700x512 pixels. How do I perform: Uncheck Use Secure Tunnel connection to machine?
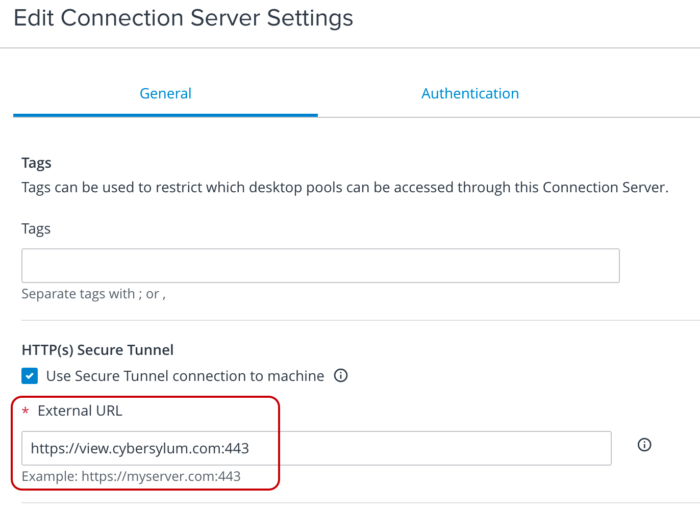pos(29,376)
